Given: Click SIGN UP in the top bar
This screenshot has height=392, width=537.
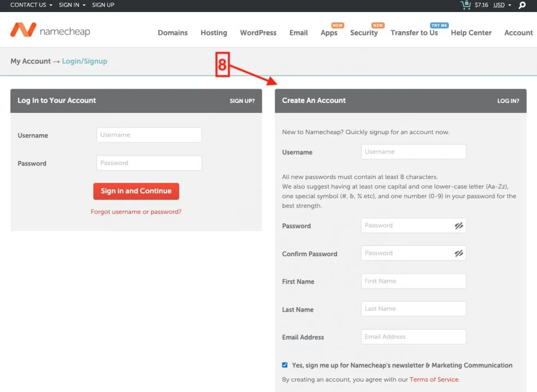Looking at the screenshot, I should 103,5.
